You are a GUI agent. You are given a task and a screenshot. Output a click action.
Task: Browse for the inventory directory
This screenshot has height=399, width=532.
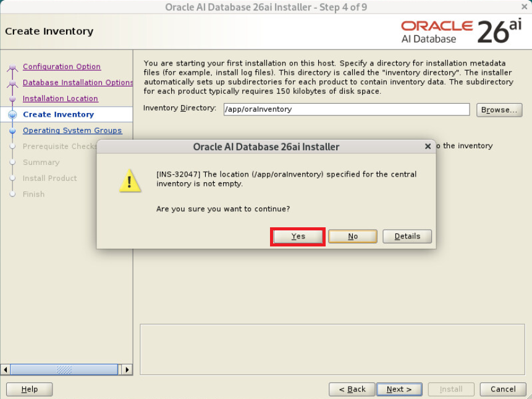(499, 110)
